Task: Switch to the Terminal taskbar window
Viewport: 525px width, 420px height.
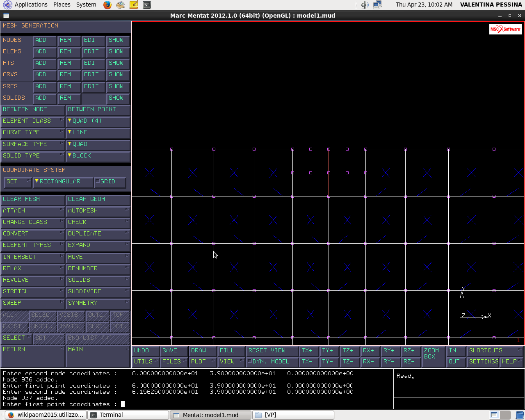Action: (x=129, y=415)
